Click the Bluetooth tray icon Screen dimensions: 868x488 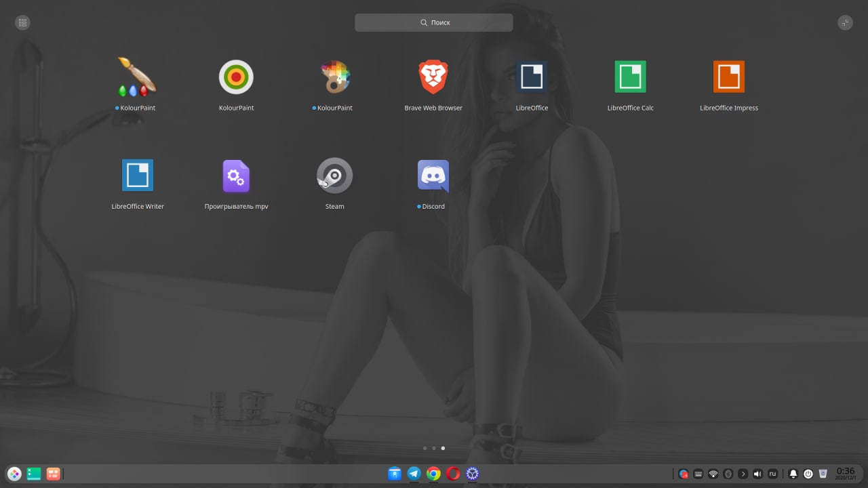click(x=728, y=474)
